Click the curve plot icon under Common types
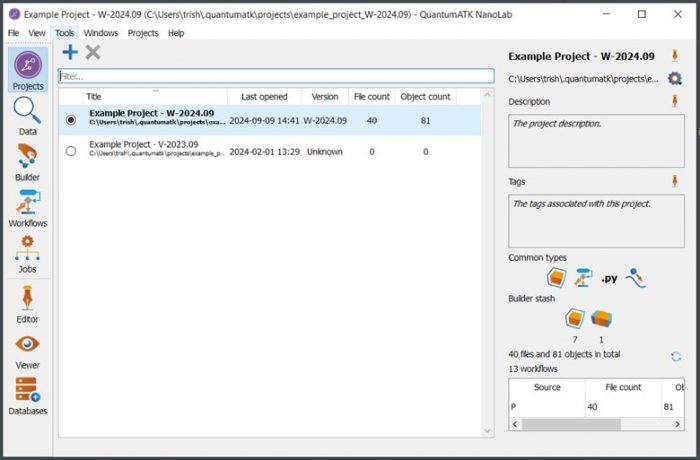The height and width of the screenshot is (460, 700). [x=636, y=277]
